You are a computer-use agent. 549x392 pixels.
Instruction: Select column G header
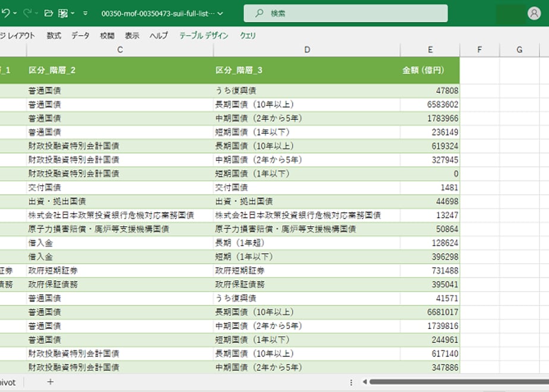click(x=519, y=50)
